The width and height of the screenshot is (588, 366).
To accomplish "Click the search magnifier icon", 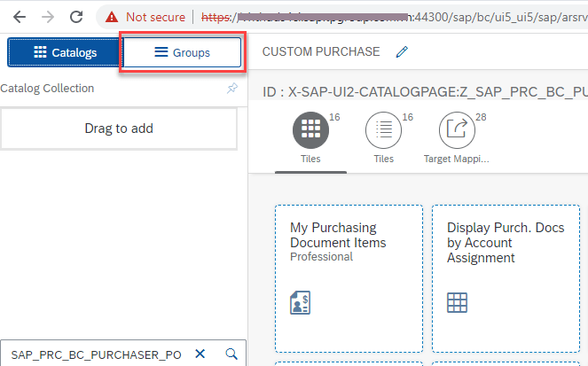I will click(x=231, y=354).
